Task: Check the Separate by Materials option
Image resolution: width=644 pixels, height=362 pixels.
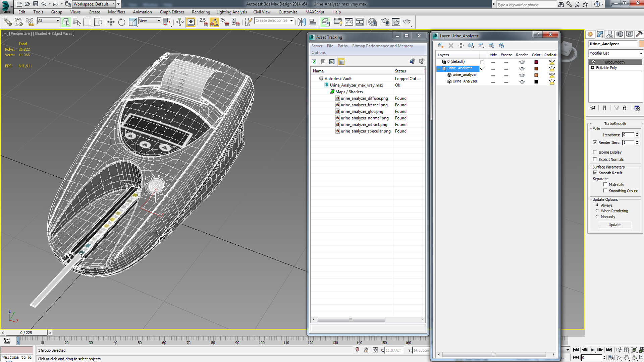Action: 605,184
